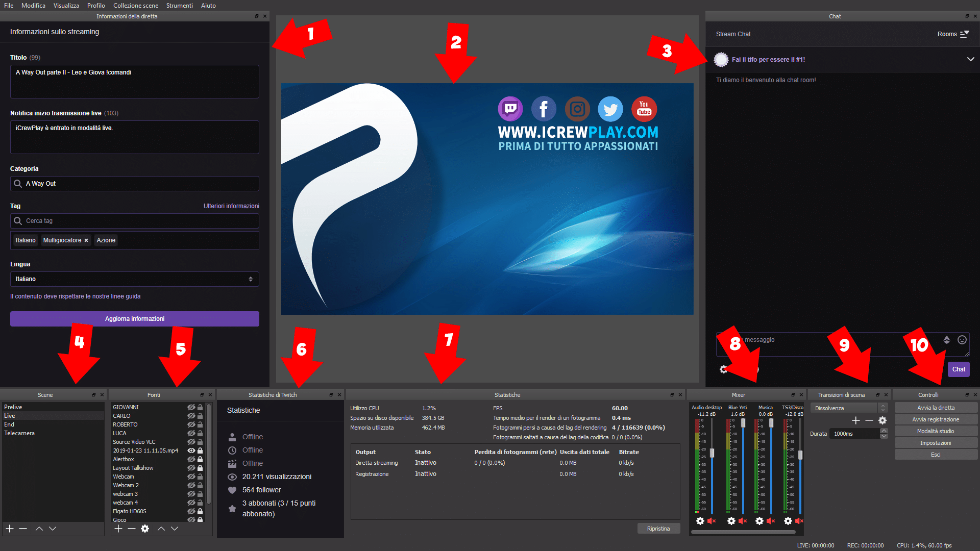Undock the Mixer panel
Viewport: 980px width, 551px height.
tap(793, 395)
